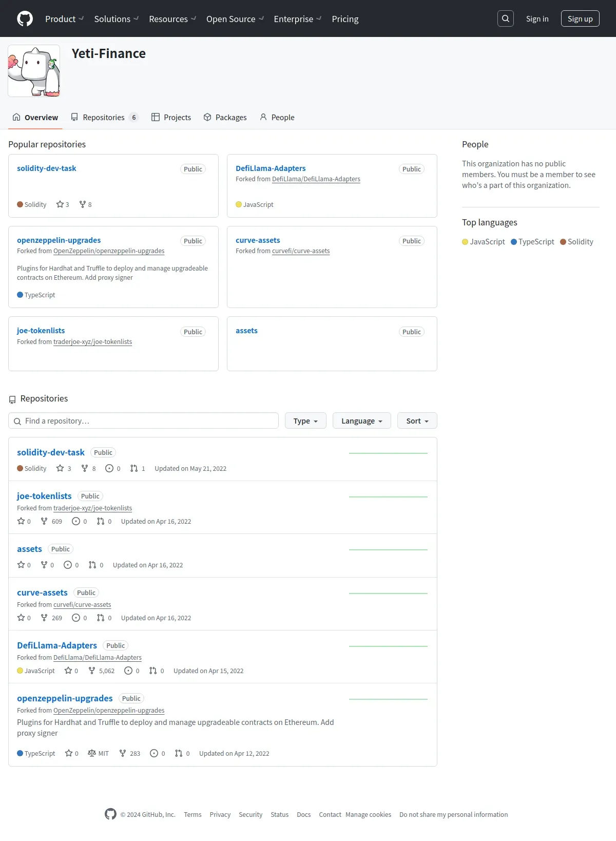
Task: Expand the Solutions menu
Action: tap(116, 19)
